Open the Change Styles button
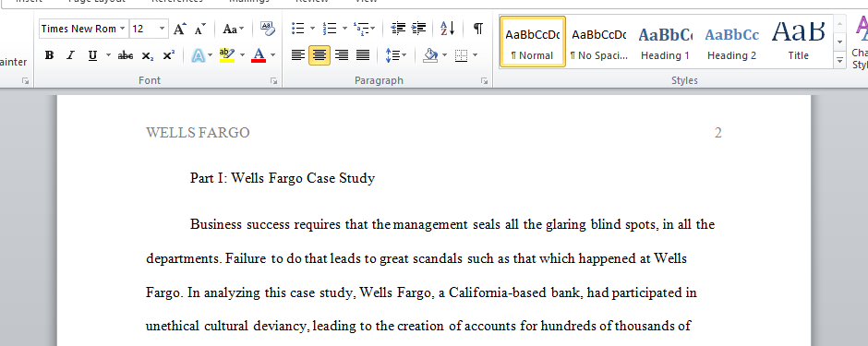The image size is (868, 346). (860, 42)
